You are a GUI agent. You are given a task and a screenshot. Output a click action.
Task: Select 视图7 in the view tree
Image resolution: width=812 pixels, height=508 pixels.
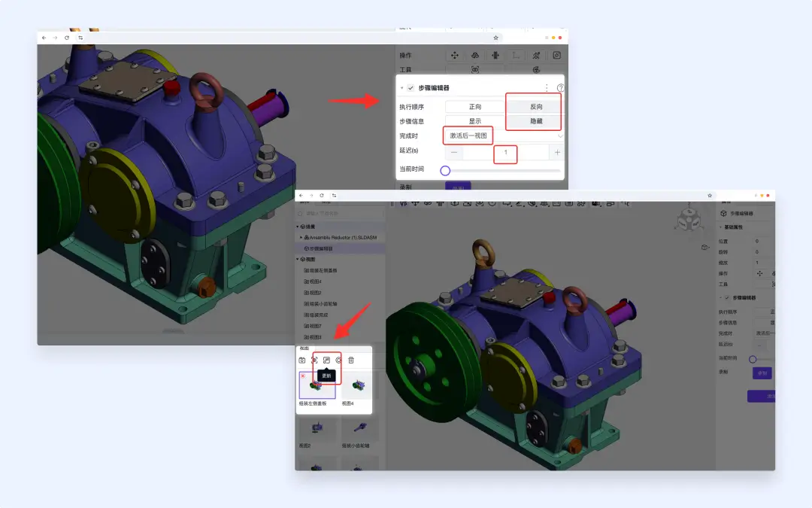(314, 326)
